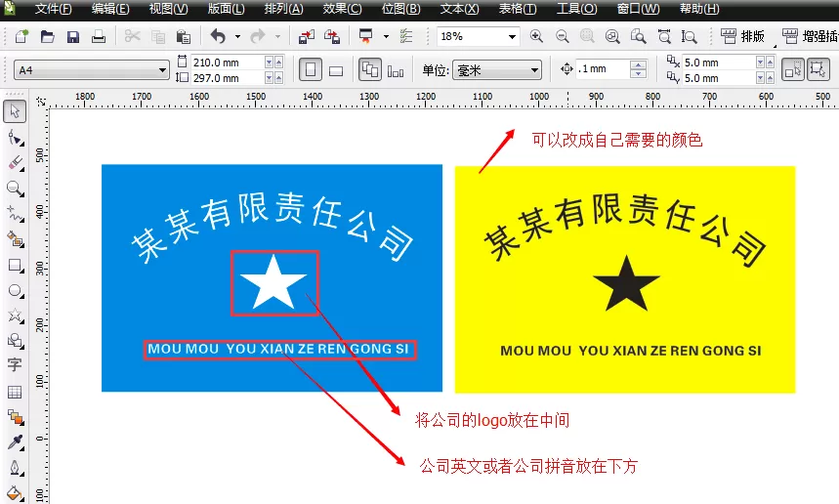Click duplicate distance Y field 5.0 mm

(719, 78)
